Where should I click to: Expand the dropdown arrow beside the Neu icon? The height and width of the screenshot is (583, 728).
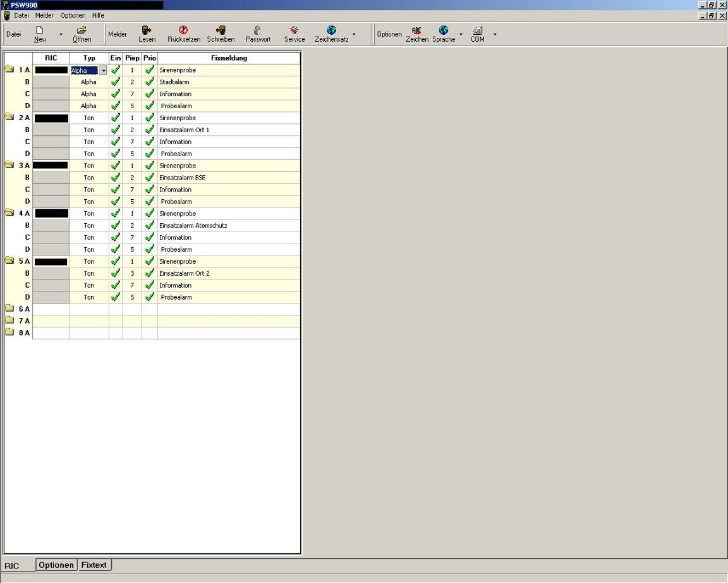[61, 35]
